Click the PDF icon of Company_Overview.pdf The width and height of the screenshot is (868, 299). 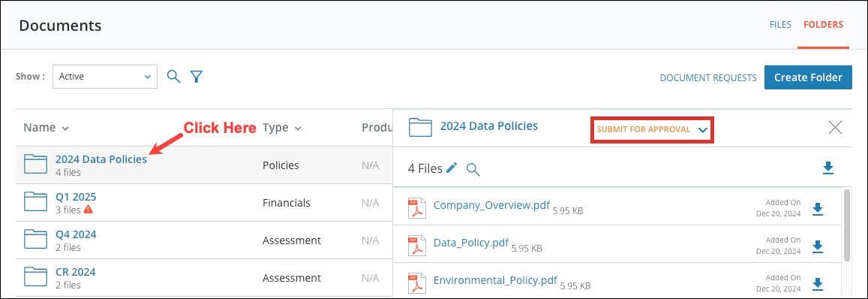click(416, 209)
